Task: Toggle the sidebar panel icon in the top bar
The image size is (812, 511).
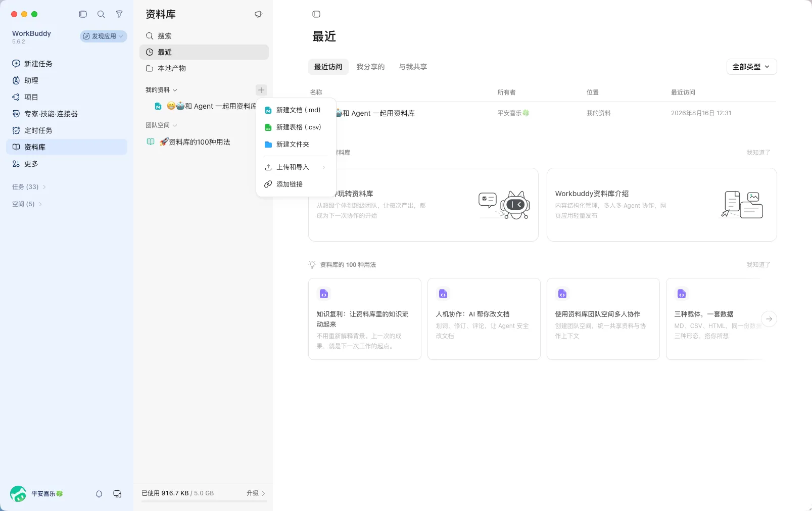Action: [83, 14]
